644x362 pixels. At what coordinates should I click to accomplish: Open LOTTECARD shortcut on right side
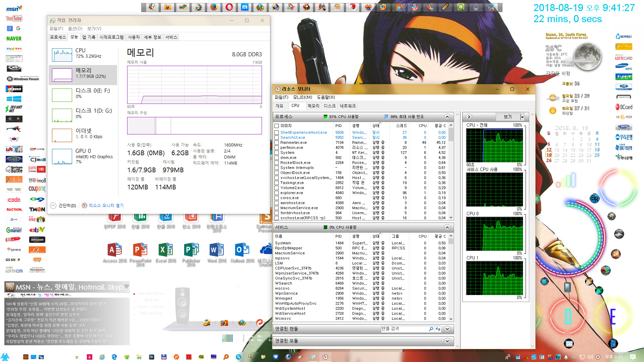pyautogui.click(x=624, y=58)
